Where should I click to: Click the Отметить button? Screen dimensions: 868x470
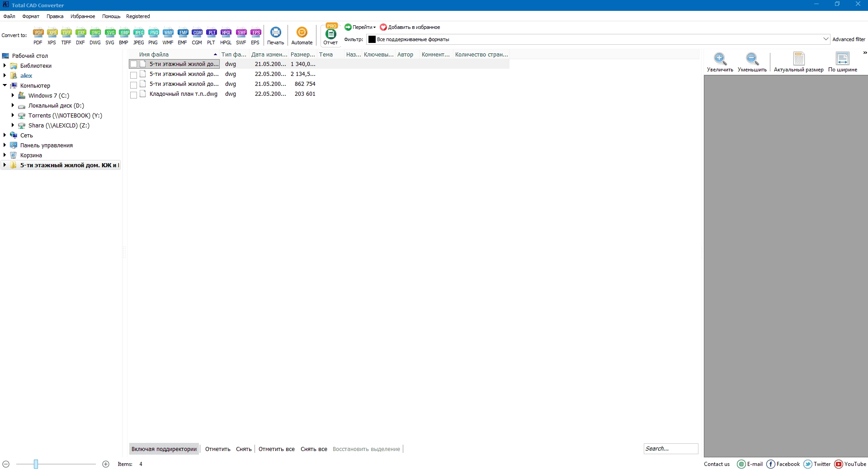point(218,449)
